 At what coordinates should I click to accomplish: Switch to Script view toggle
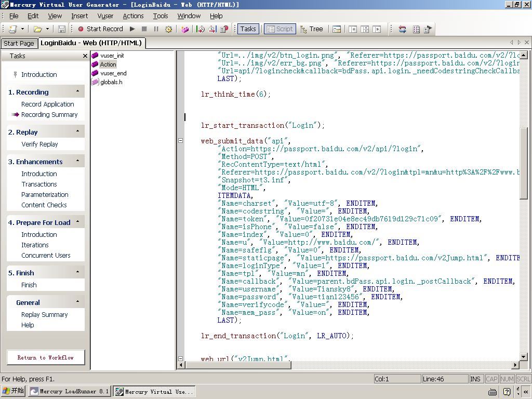tap(280, 29)
